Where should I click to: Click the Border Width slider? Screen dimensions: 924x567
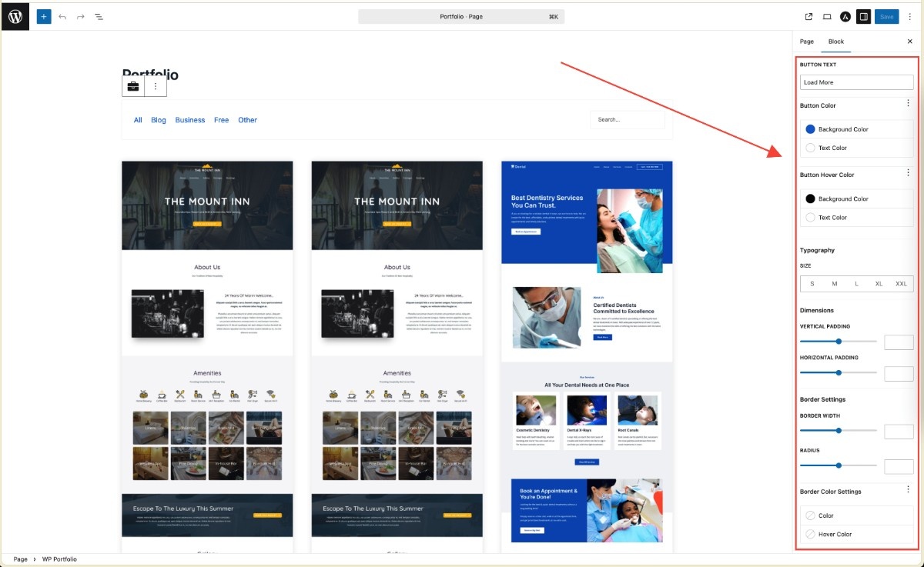pyautogui.click(x=839, y=431)
